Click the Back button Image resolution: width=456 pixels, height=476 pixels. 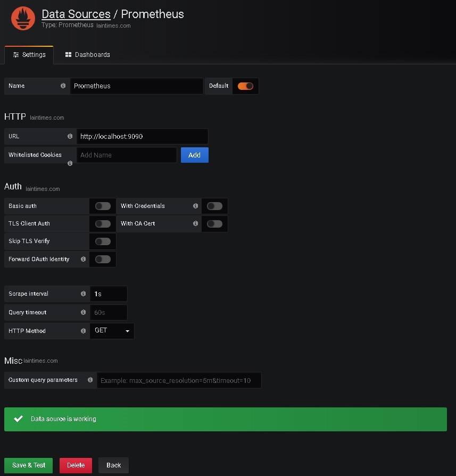[x=114, y=465]
